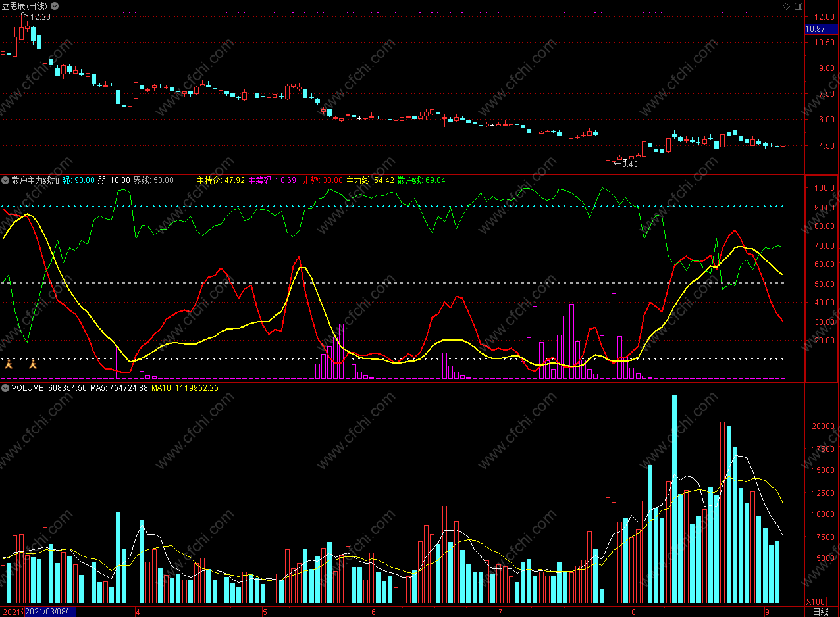Click the 10.50 price axis label

(825, 43)
